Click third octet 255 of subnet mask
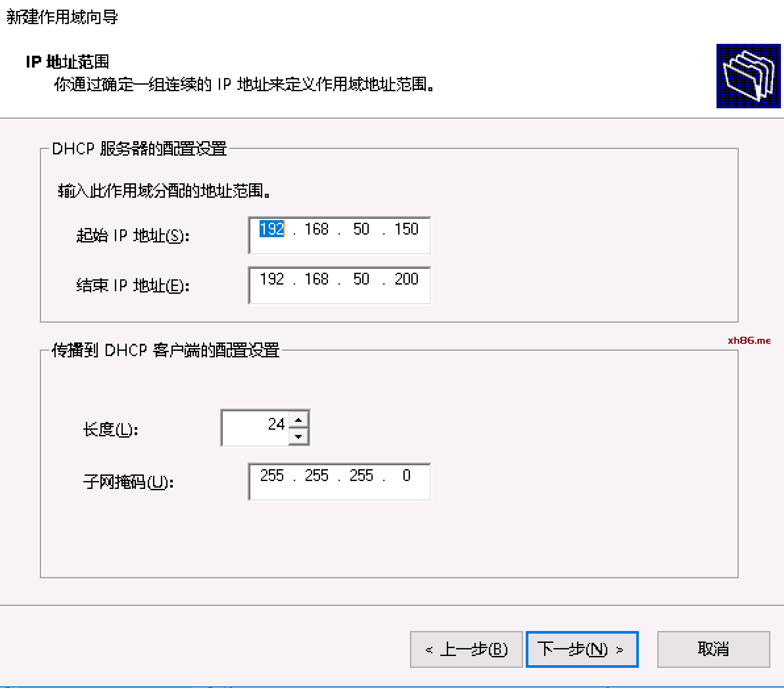The image size is (784, 688). 361,475
